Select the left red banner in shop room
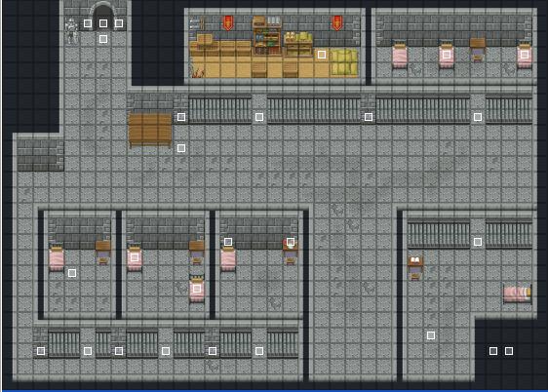The image size is (548, 392). point(228,23)
